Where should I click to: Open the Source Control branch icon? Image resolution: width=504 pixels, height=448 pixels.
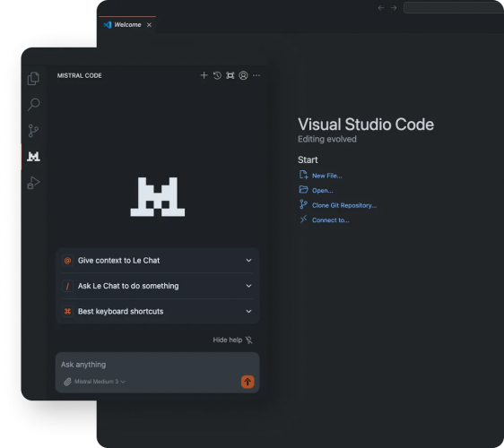33,131
